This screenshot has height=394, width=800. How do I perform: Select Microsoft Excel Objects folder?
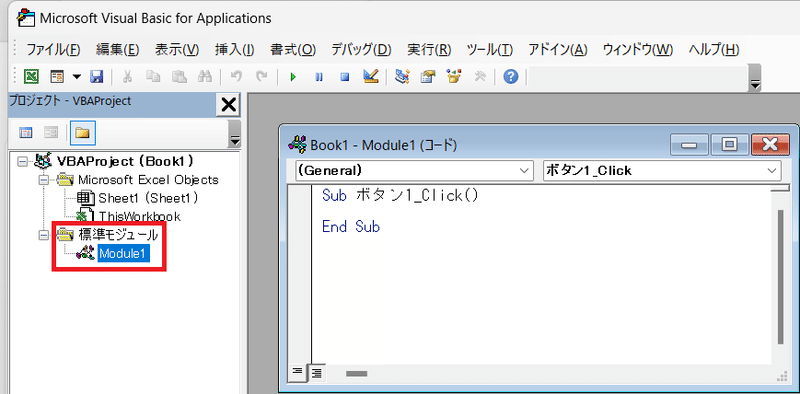point(148,180)
